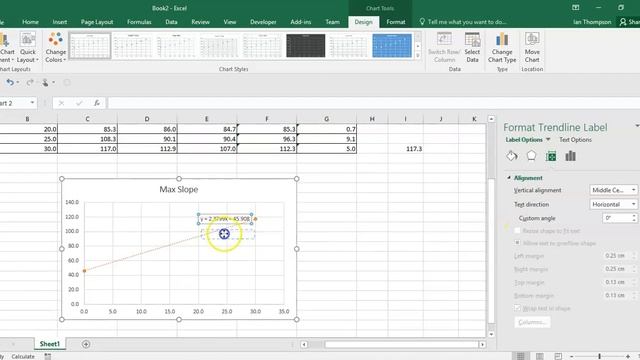Toggle Allow text to overflow shape checkbox
640x360 pixels.
518,243
